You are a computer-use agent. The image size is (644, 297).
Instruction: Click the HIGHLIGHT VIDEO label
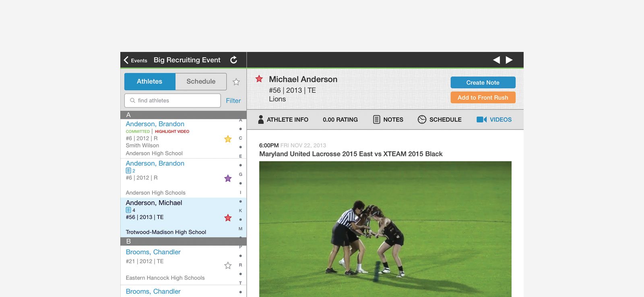point(172,132)
